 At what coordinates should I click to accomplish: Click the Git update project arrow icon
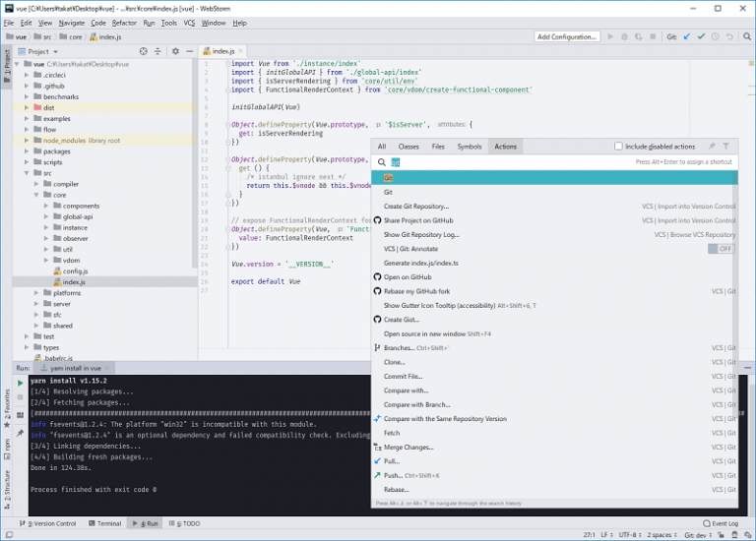point(686,36)
